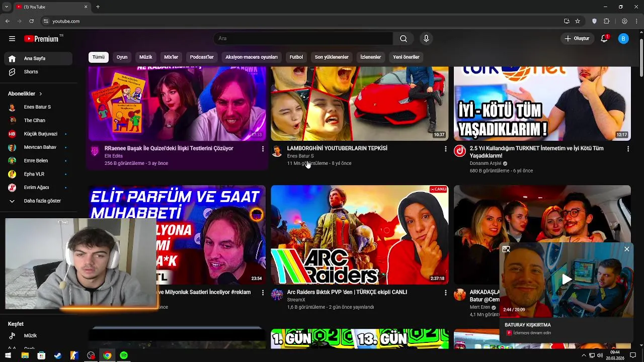
Task: Open Spotify from the taskbar
Action: [x=124, y=355]
